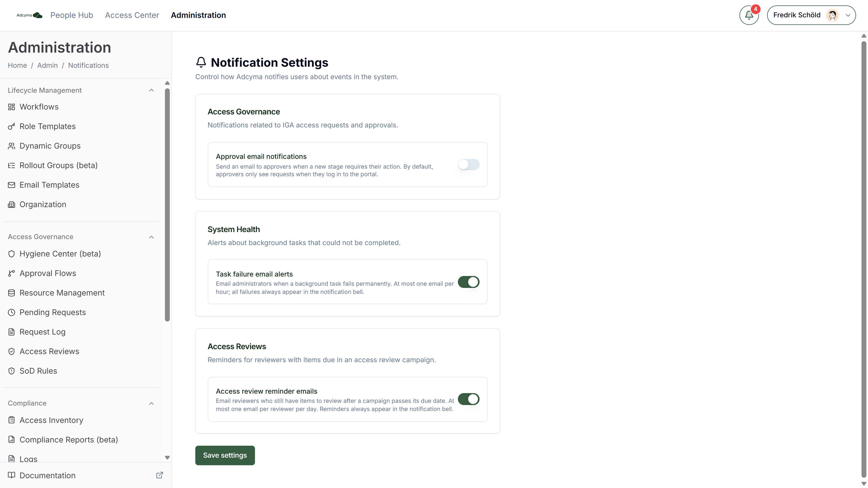This screenshot has width=868, height=488.
Task: Click the Dynamic Groups people icon
Action: 11,146
